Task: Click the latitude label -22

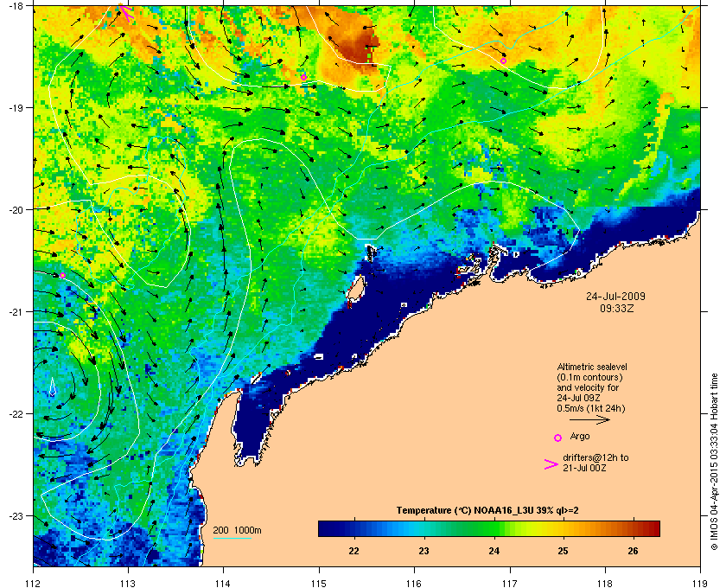Action: (x=16, y=413)
